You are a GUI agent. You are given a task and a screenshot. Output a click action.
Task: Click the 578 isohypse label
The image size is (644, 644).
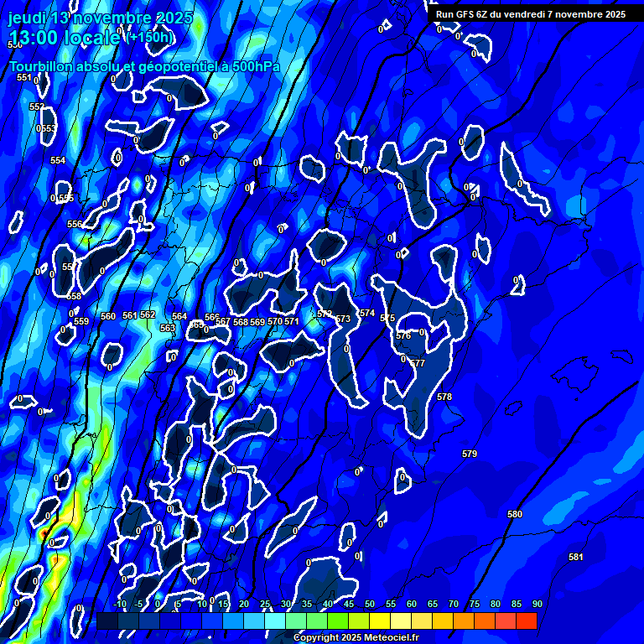(444, 397)
